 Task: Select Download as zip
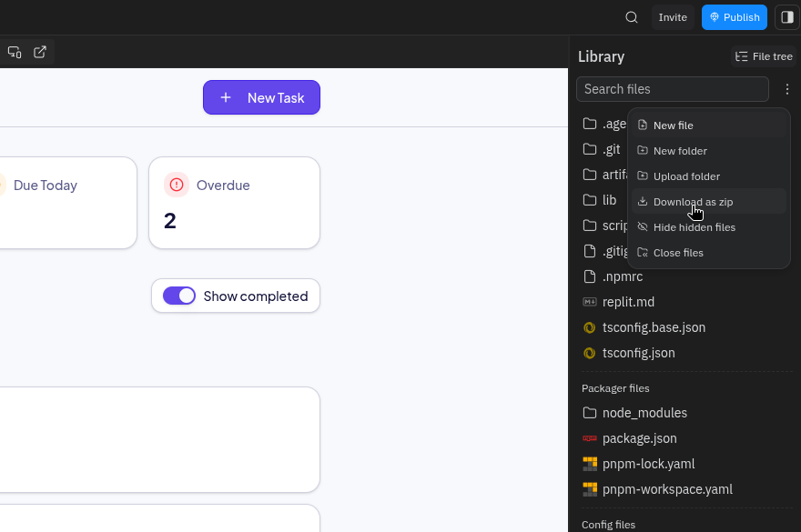pos(708,202)
